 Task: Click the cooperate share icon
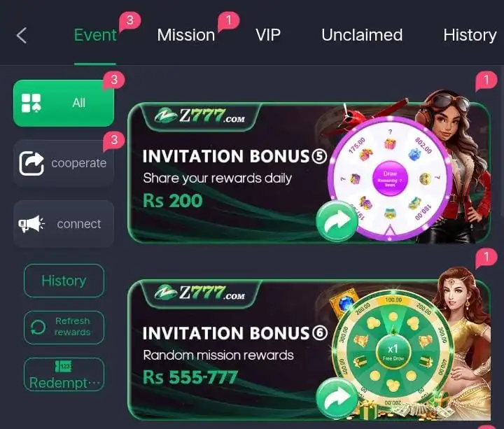(31, 163)
